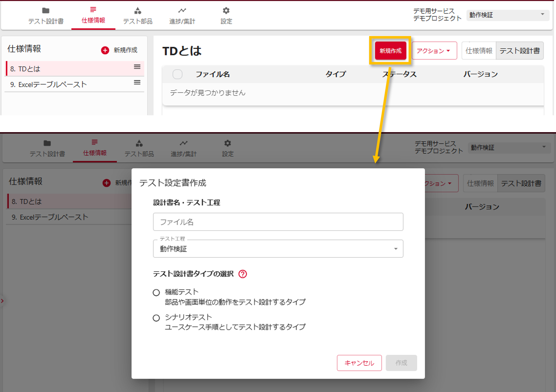
Task: Click バージョン column header in top table
Action: pos(480,74)
